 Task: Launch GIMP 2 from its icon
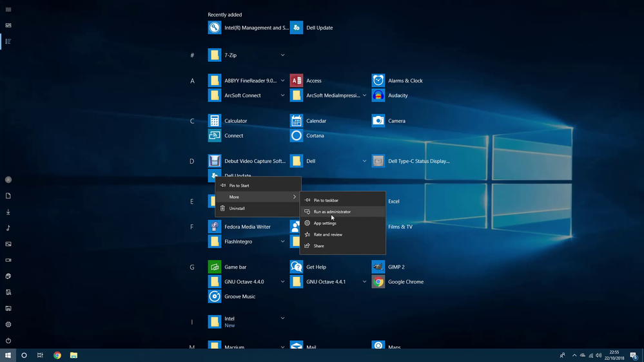point(378,267)
